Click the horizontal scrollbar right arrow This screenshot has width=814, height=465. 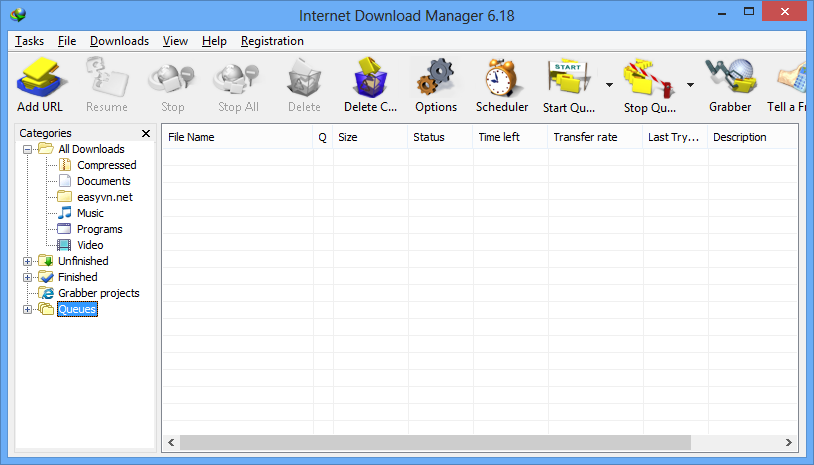pyautogui.click(x=789, y=442)
